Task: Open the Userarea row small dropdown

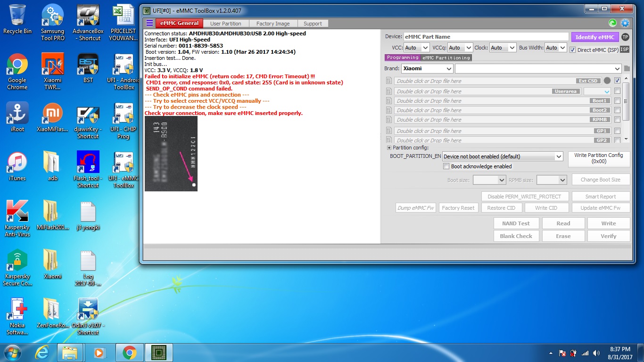Action: [597, 91]
